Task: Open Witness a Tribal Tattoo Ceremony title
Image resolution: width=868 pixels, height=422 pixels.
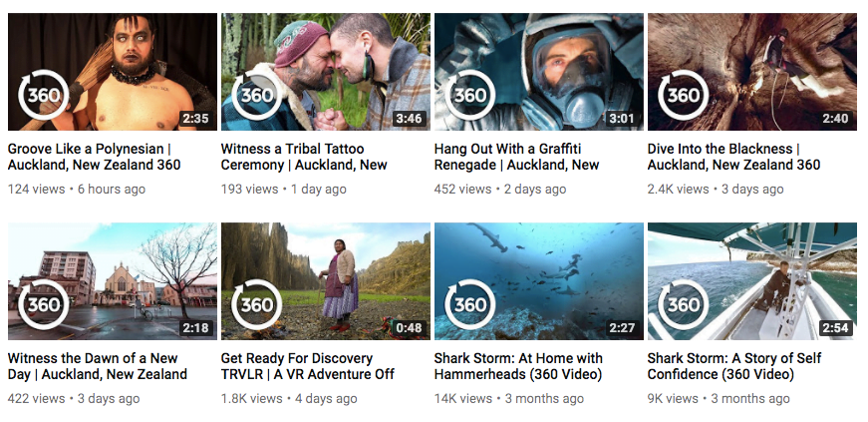Action: point(304,157)
